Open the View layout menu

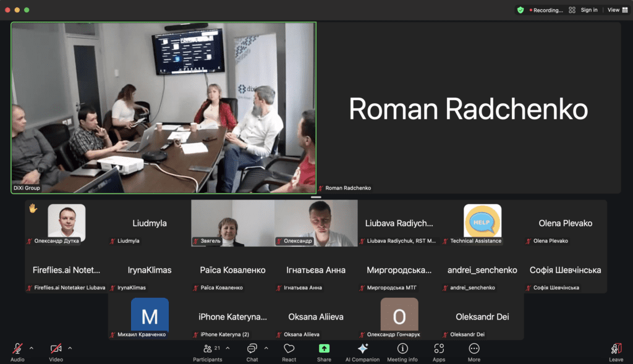(x=615, y=10)
